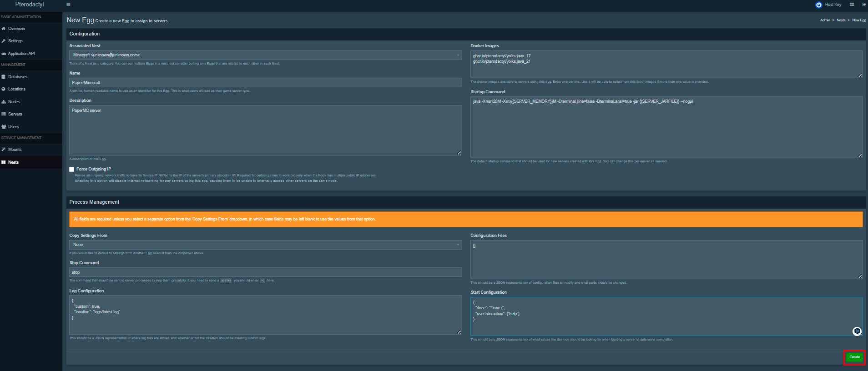Click the Mounts magic wand icon
The image size is (868, 371).
4,150
